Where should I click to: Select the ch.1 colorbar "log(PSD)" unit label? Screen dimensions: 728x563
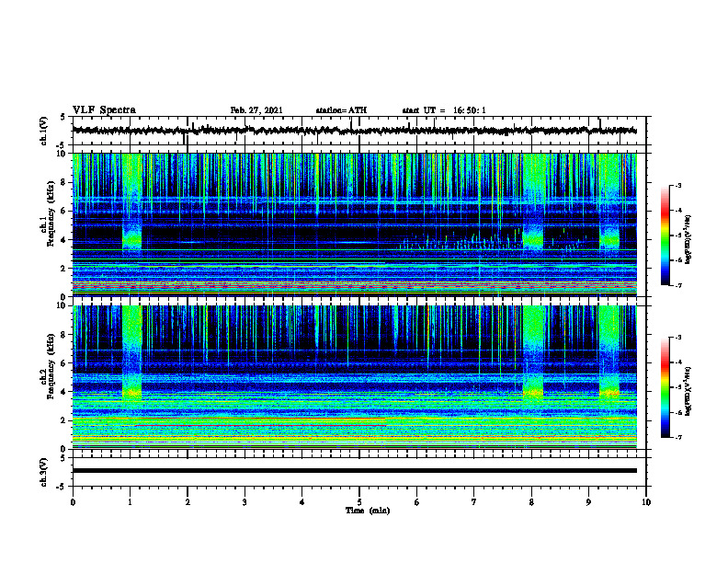688,240
